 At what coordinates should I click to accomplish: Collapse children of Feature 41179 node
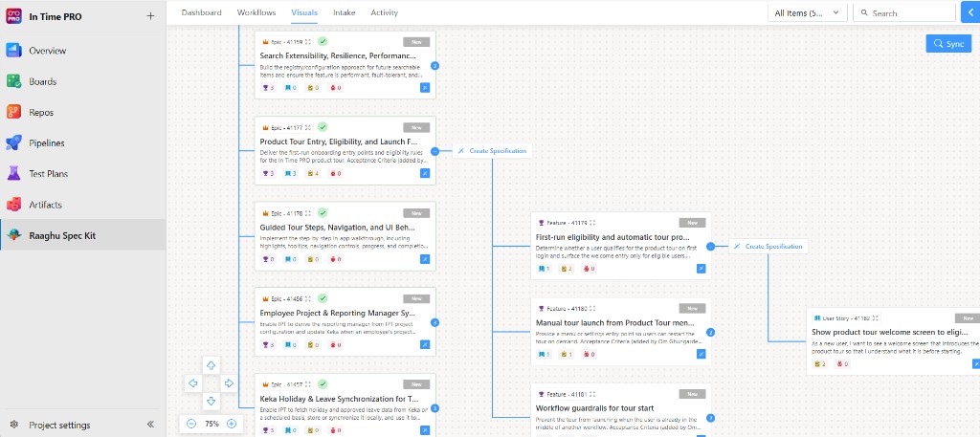click(711, 247)
